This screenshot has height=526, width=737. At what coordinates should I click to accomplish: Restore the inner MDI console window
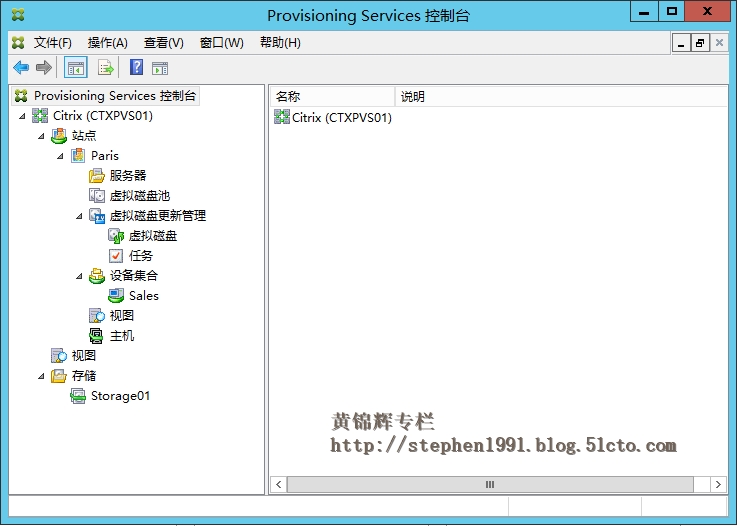pos(700,43)
